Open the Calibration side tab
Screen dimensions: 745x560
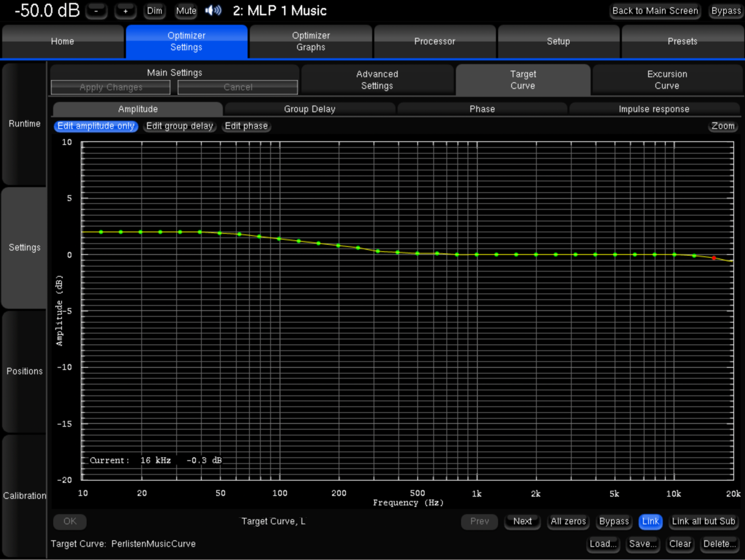click(24, 496)
